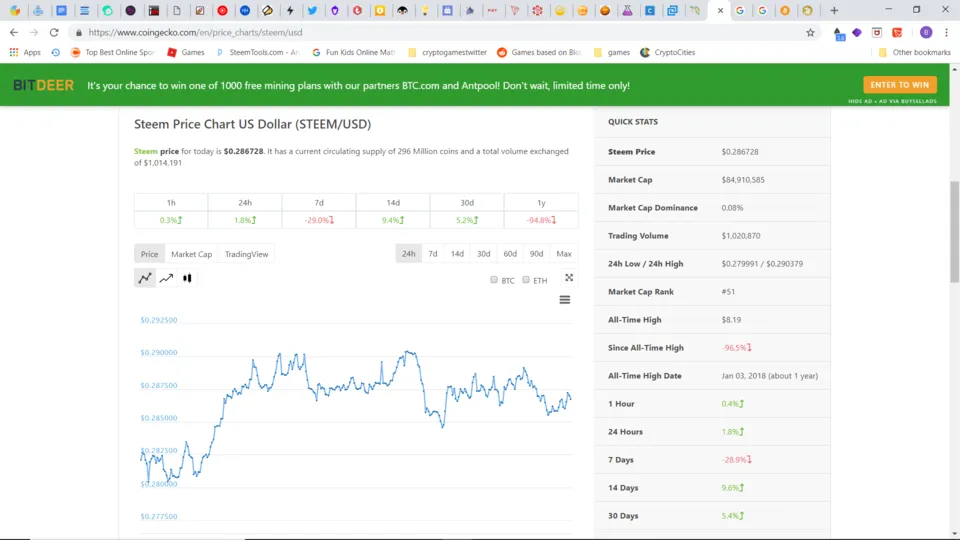This screenshot has height=540, width=960.
Task: Enable the BTC comparison checkbox
Action: (x=493, y=280)
